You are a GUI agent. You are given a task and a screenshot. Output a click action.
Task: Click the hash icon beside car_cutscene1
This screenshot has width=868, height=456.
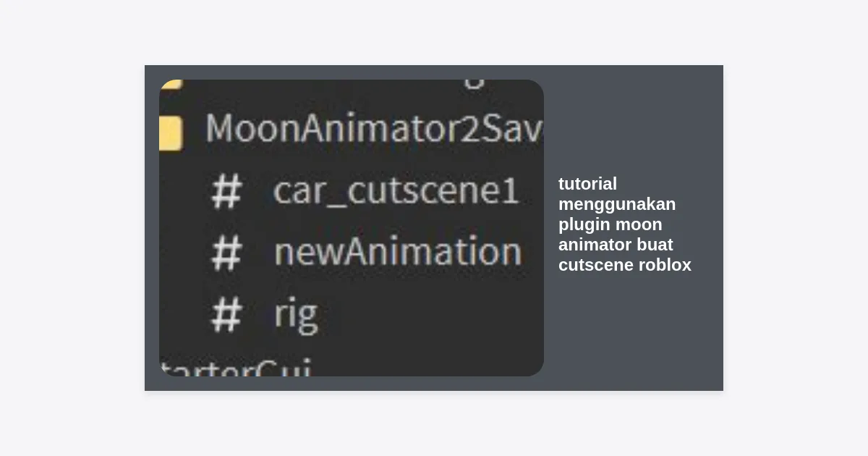click(226, 193)
